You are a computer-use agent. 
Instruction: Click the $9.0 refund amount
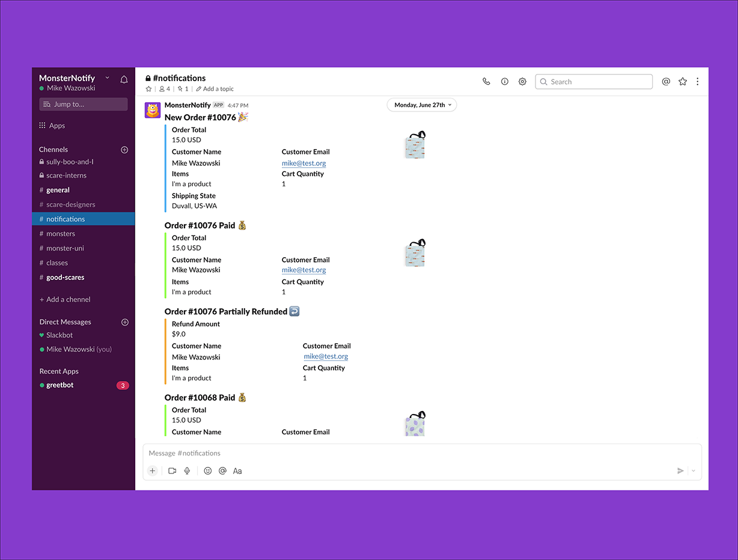[178, 334]
